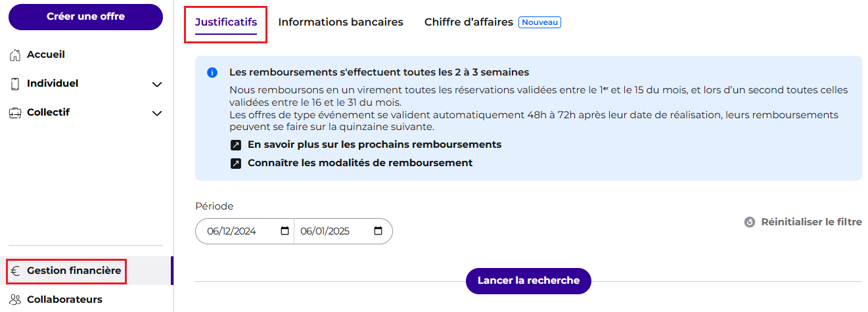The width and height of the screenshot is (868, 312).
Task: Open calendar picker for the start date
Action: click(x=285, y=231)
